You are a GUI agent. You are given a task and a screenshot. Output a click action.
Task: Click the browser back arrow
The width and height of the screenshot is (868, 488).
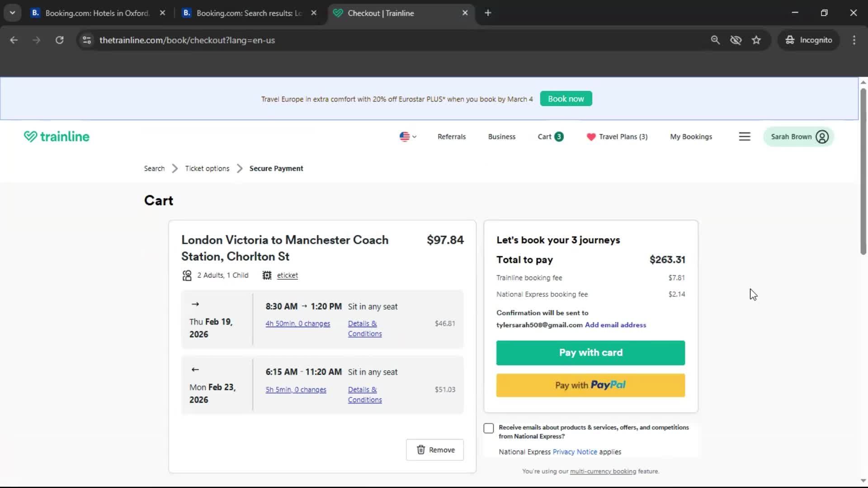point(14,40)
